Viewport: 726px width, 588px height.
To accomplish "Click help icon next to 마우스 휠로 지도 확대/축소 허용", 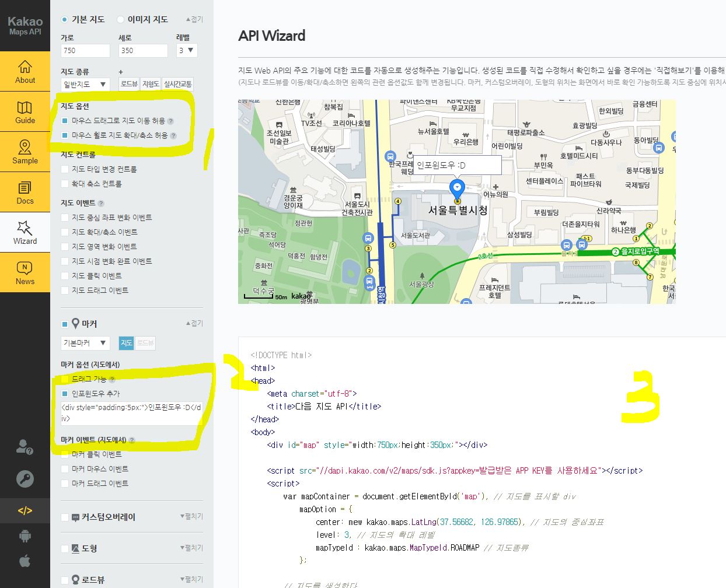I will [173, 136].
